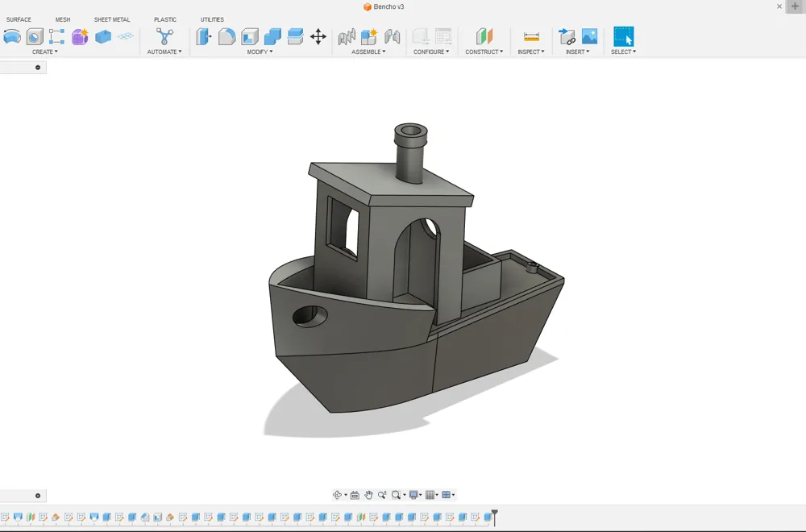806x532 pixels.
Task: Open the ASSEMBLE dropdown menu
Action: [368, 52]
